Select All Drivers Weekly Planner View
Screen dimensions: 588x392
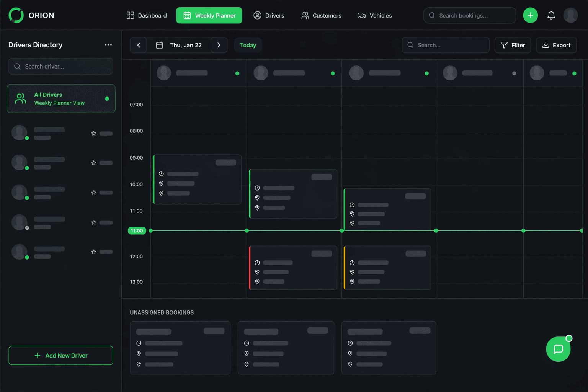click(x=61, y=98)
